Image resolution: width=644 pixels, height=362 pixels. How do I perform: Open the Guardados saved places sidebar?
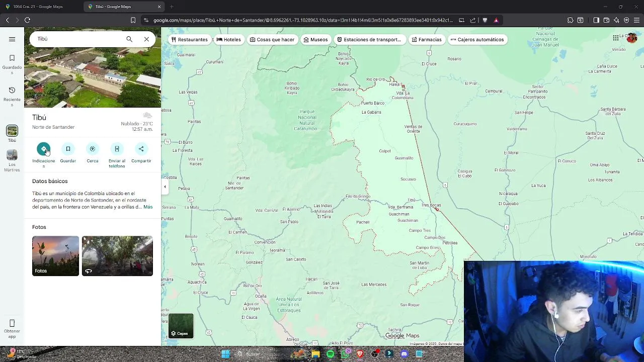12,65
